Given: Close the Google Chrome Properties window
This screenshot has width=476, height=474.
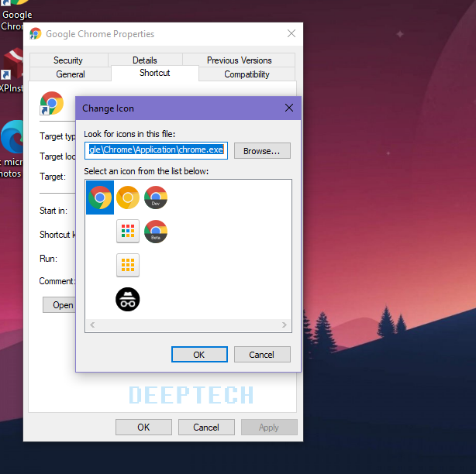Looking at the screenshot, I should [x=291, y=33].
